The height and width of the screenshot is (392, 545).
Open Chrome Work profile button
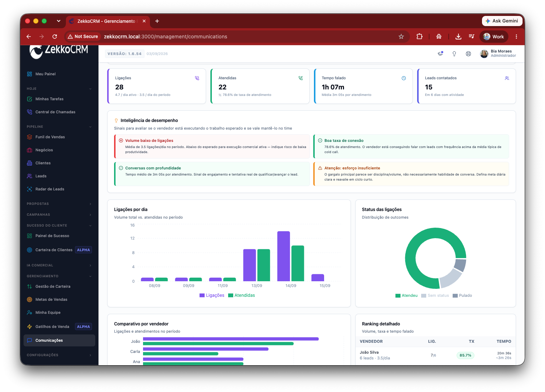(x=494, y=37)
